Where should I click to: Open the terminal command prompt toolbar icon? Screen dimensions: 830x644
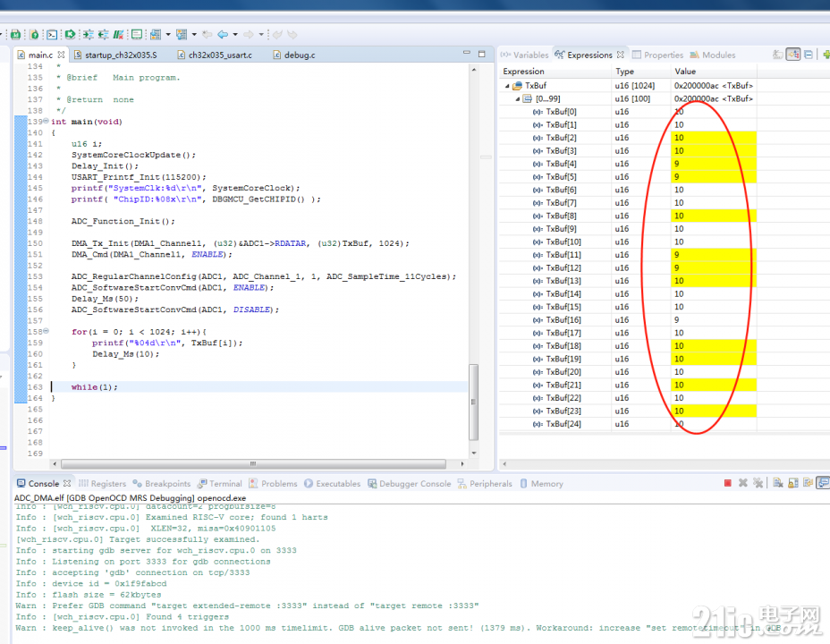[x=52, y=34]
